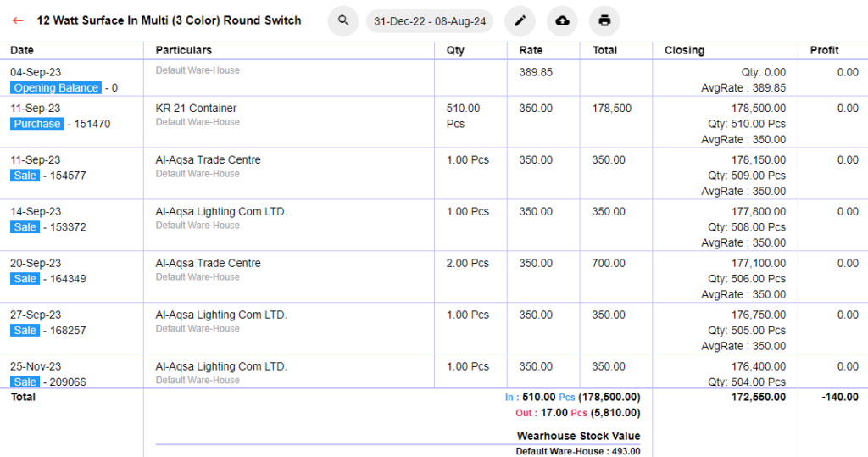Select the 2.00 Pcs sale quantity

pyautogui.click(x=468, y=263)
